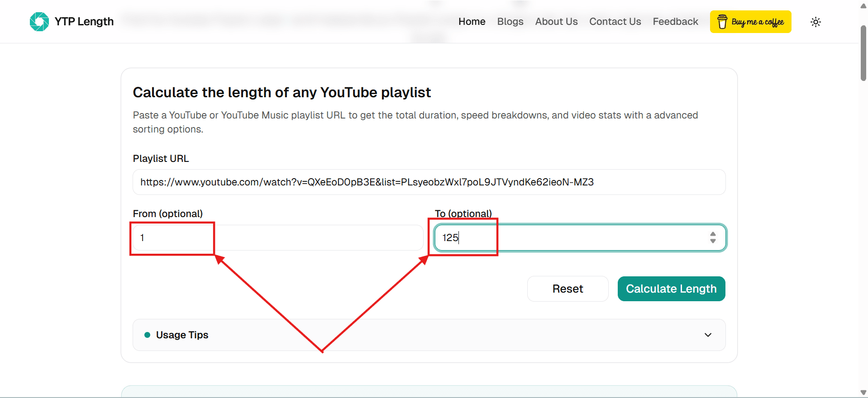Click the green dot beside Usage Tips
Screen dimensions: 868x398
point(147,335)
